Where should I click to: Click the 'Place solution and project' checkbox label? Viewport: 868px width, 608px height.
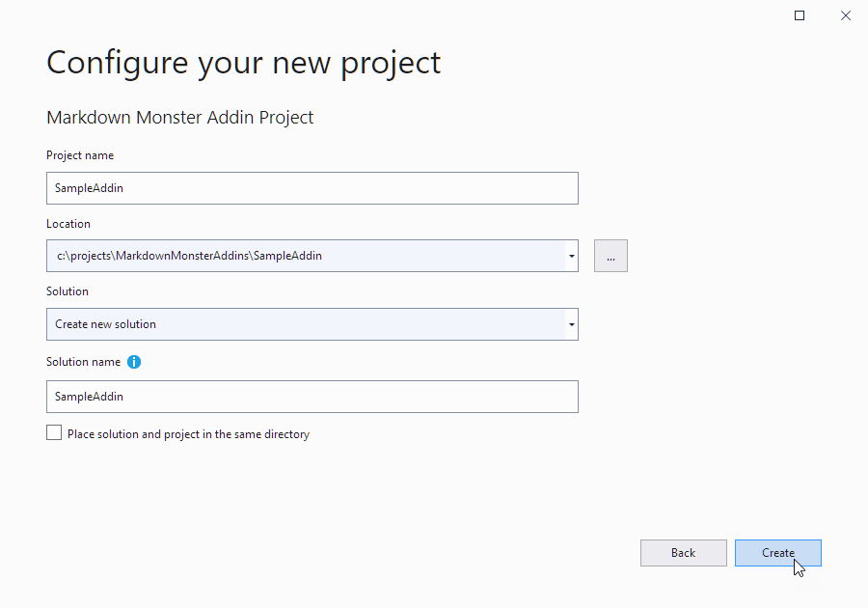pyautogui.click(x=188, y=434)
